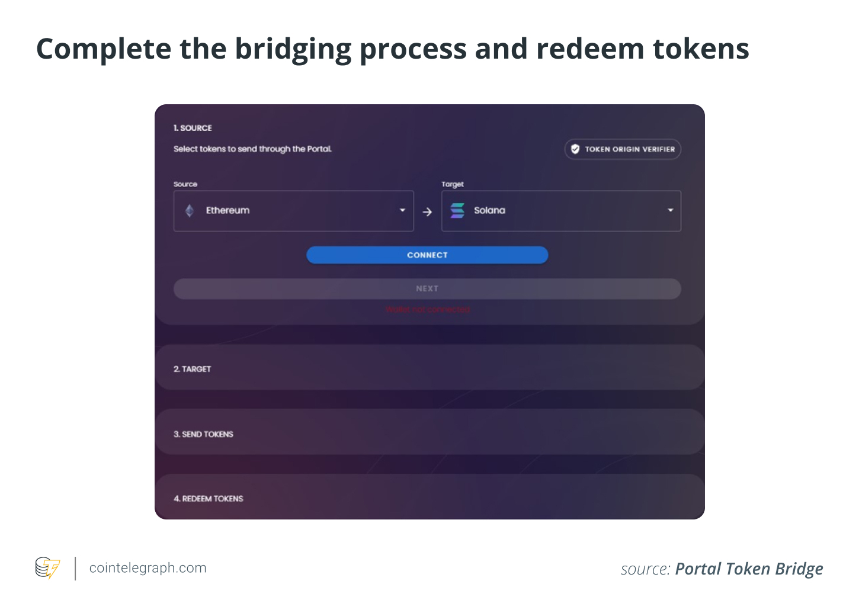Click the Wallet not connected warning text
This screenshot has height=616, width=859.
tap(427, 309)
